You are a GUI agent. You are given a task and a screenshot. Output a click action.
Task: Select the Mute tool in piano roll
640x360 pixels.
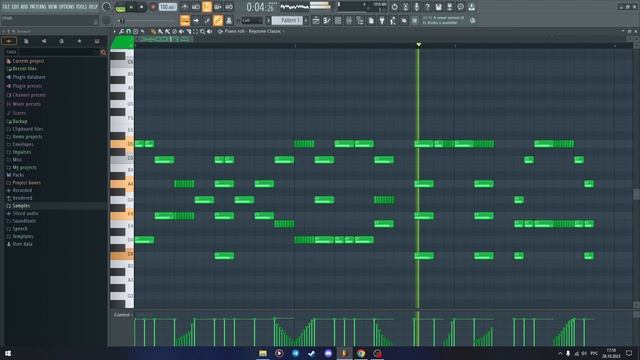(x=182, y=31)
